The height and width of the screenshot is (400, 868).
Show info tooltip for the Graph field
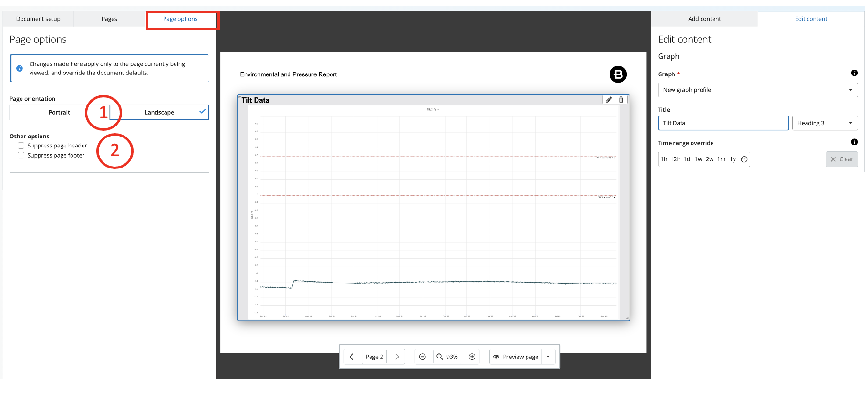854,73
